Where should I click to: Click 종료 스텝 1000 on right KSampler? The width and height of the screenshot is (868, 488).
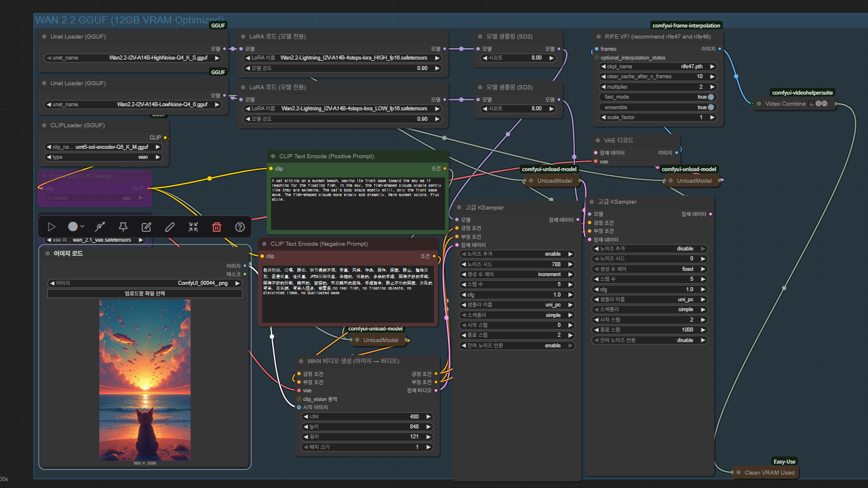650,330
